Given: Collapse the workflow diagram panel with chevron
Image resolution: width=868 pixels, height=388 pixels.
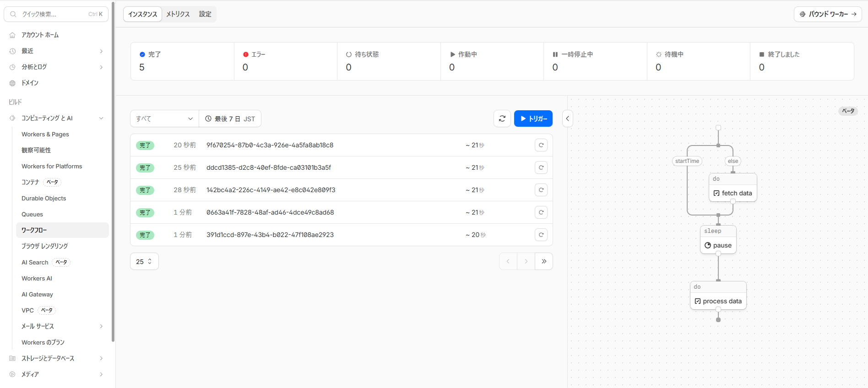Looking at the screenshot, I should 567,119.
